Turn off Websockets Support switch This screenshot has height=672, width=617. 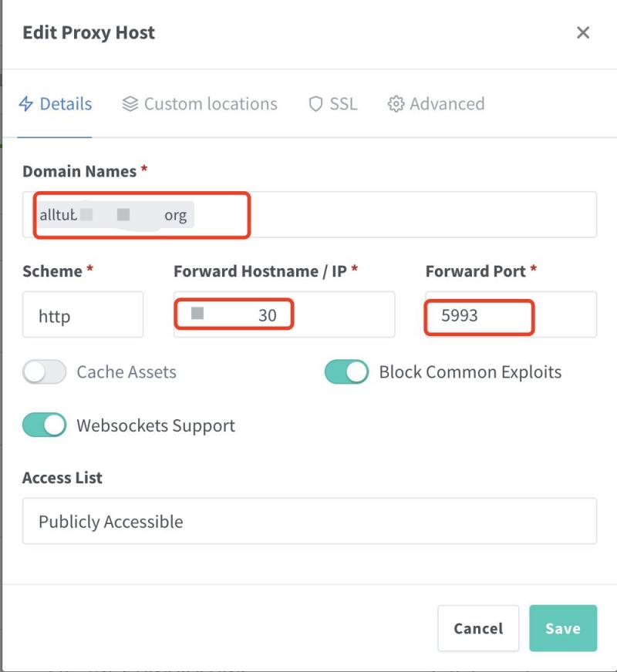click(45, 425)
